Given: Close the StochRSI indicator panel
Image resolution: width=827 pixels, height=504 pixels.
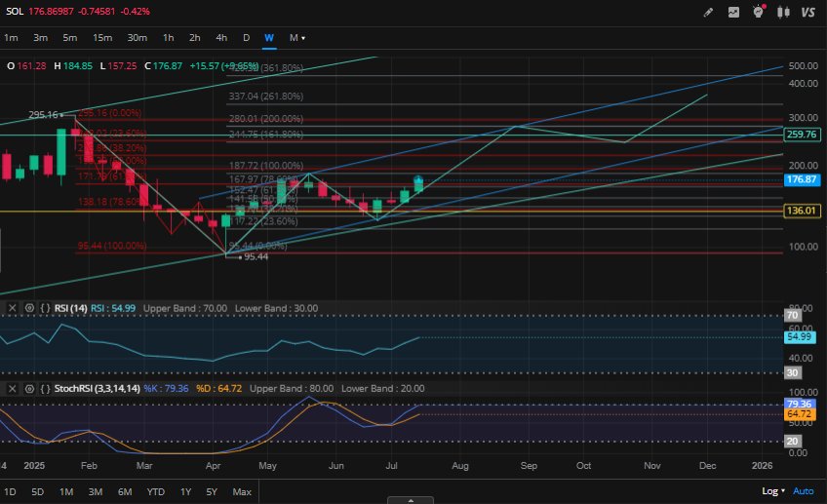Looking at the screenshot, I should [12, 389].
